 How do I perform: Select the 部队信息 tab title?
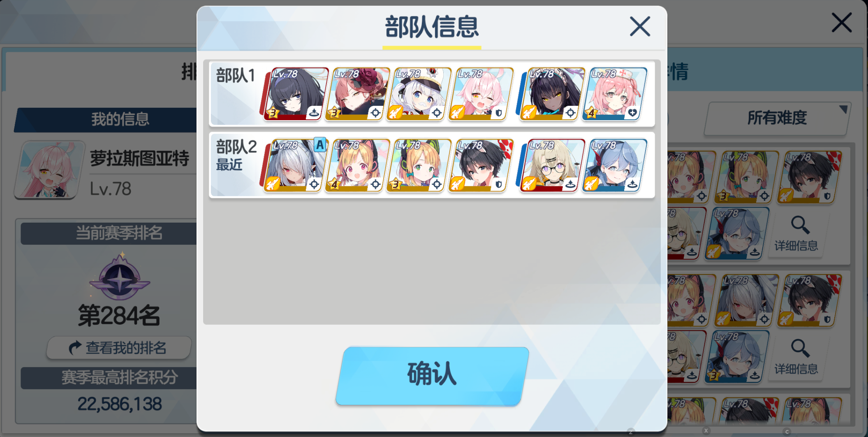(432, 28)
